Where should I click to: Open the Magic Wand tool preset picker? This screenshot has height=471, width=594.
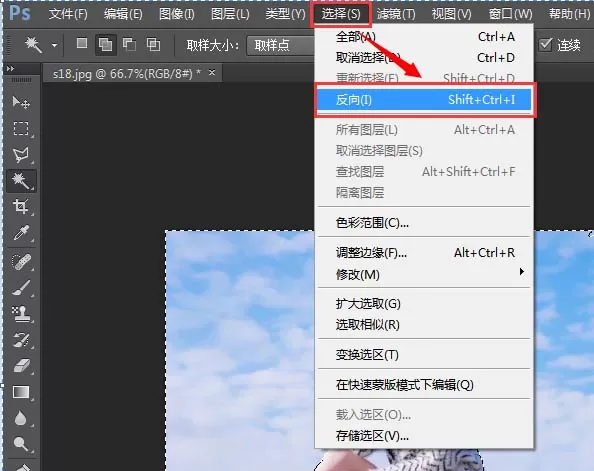coord(55,45)
